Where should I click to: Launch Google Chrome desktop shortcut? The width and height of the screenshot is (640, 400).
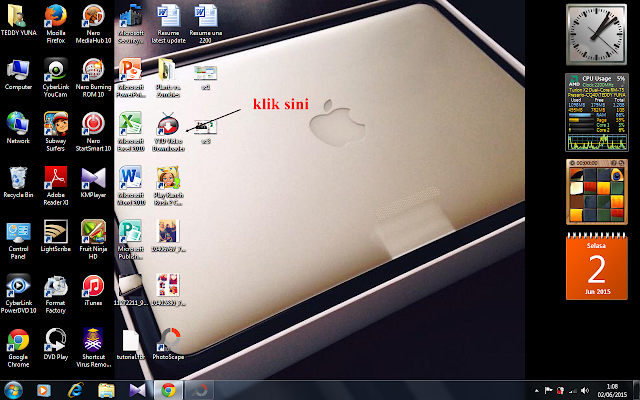coord(18,348)
